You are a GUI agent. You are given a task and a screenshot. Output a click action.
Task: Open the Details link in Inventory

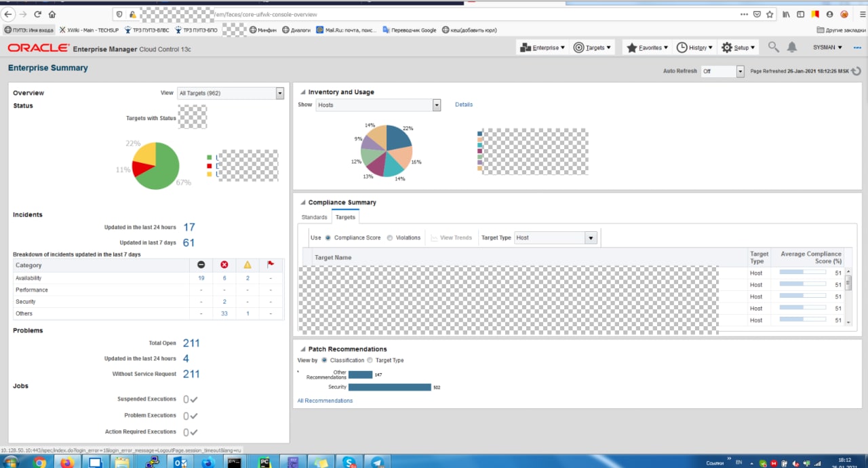tap(464, 104)
